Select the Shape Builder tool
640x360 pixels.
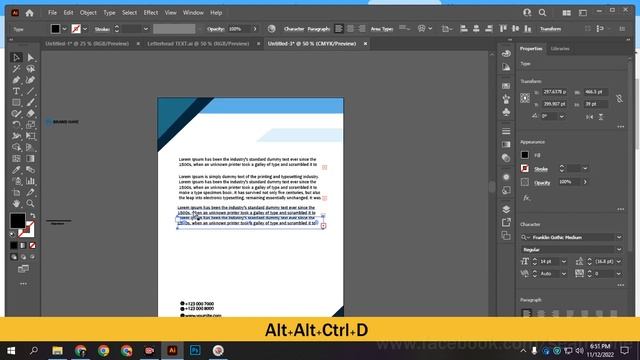pyautogui.click(x=16, y=147)
